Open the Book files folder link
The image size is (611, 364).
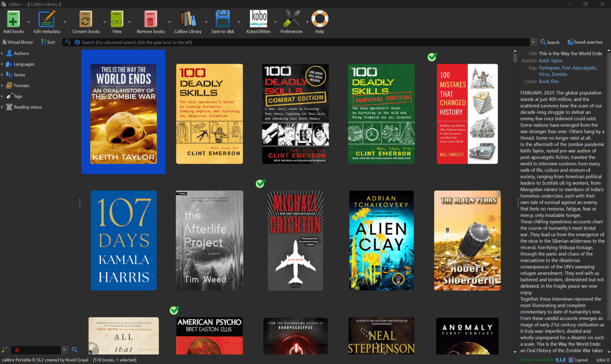tap(549, 82)
